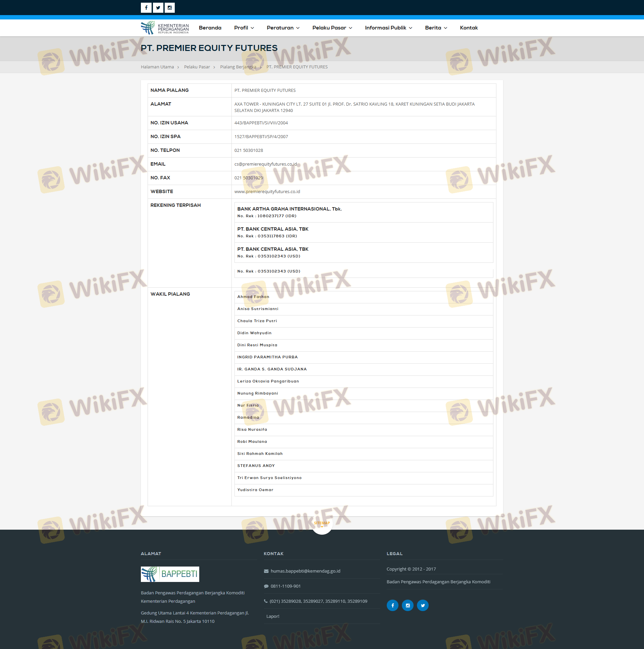This screenshot has height=649, width=644.
Task: Open the footer Instagram round icon
Action: tap(408, 605)
